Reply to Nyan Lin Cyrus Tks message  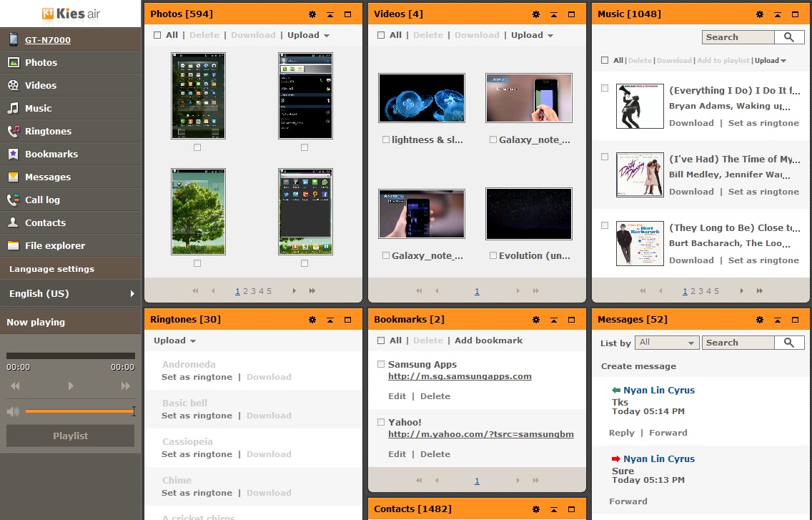click(x=621, y=433)
